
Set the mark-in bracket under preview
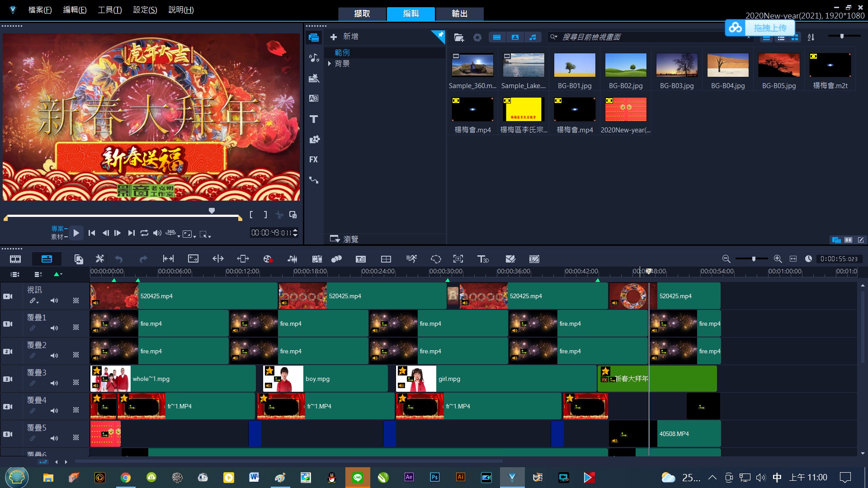coord(251,215)
